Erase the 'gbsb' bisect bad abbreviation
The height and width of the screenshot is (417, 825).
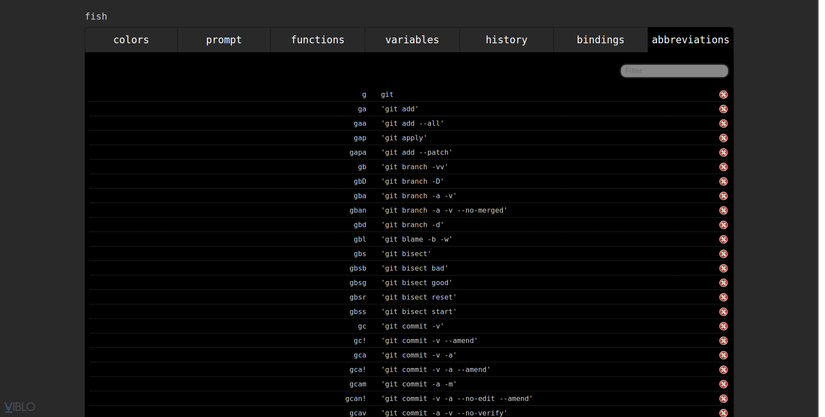pos(723,268)
